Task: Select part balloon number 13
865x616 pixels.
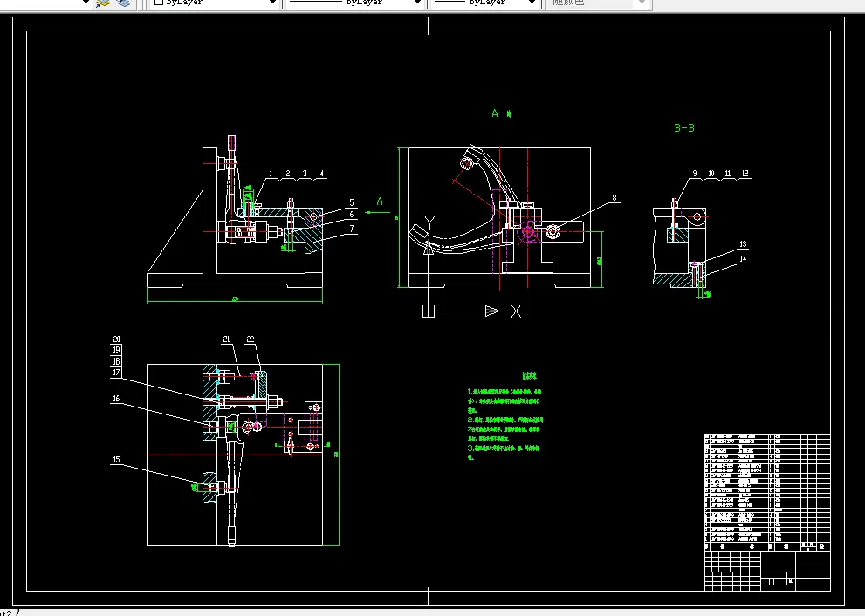Action: tap(743, 243)
